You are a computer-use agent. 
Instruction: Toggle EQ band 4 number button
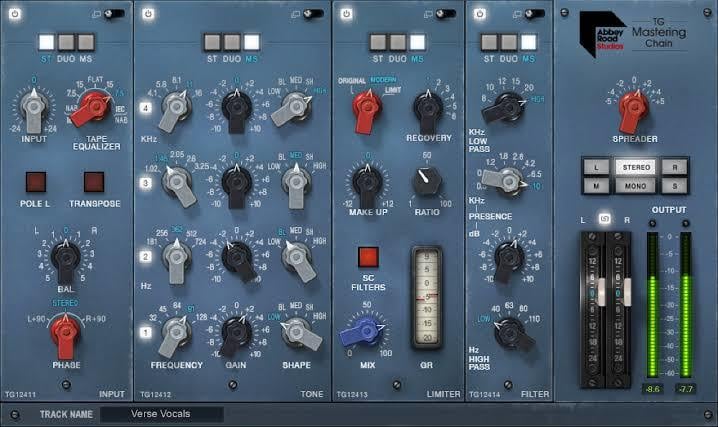click(146, 108)
